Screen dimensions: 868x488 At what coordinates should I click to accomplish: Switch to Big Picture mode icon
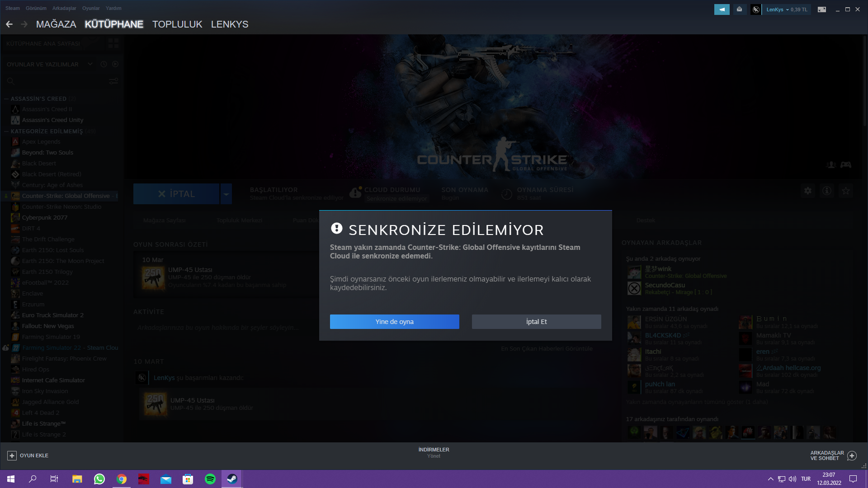click(822, 9)
